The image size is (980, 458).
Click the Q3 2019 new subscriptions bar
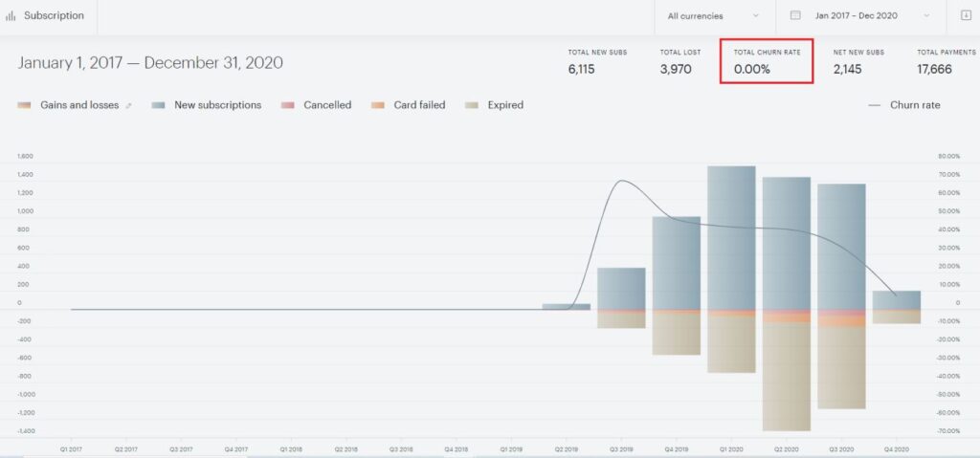(621, 289)
